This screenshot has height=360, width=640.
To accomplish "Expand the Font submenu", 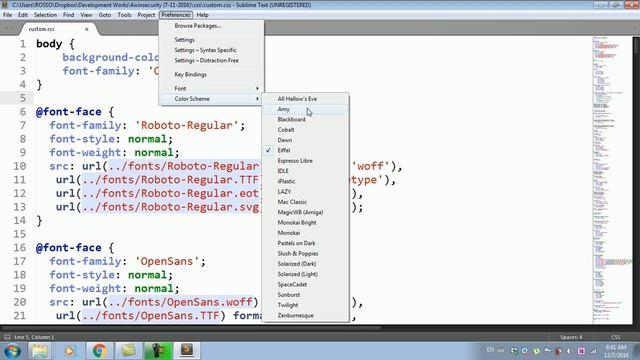I will (211, 88).
